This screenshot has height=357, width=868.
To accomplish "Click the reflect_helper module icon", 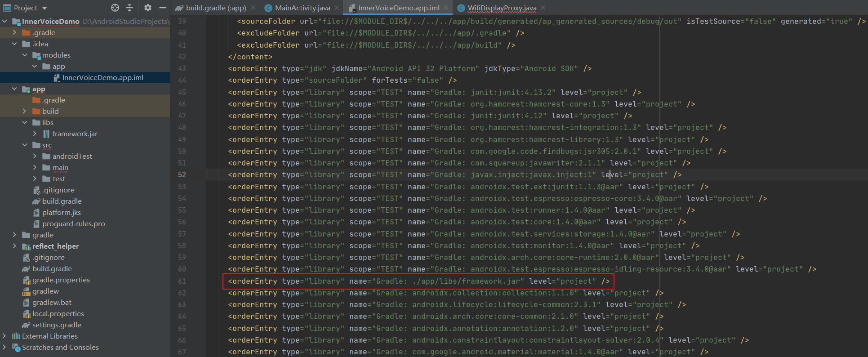I will tap(26, 246).
